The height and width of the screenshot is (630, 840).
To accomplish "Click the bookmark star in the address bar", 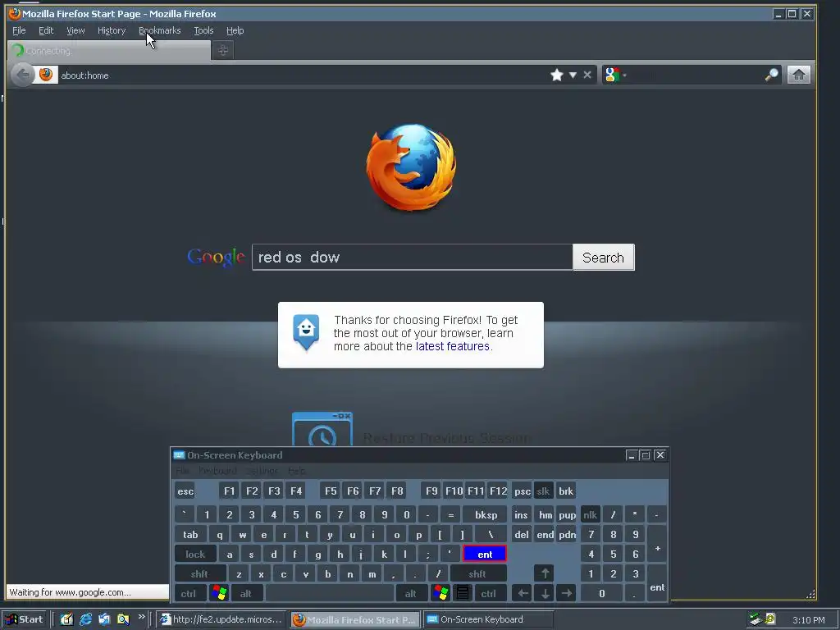I will point(557,75).
